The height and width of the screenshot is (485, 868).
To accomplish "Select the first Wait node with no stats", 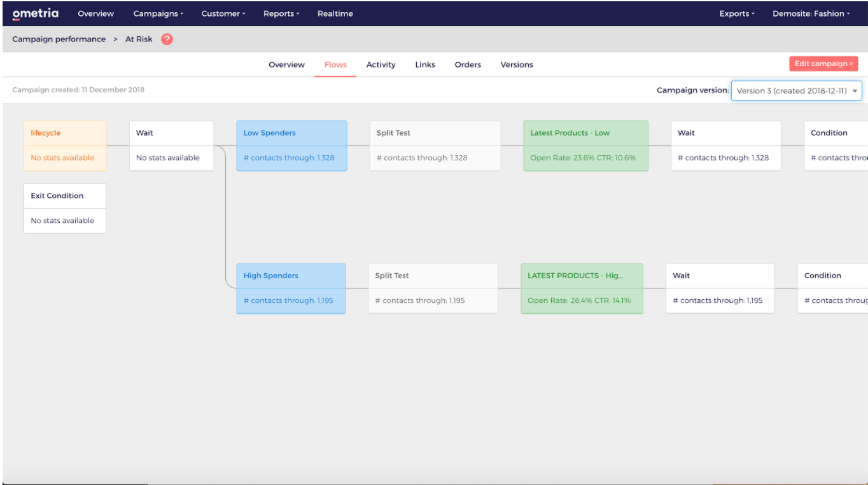I will [x=171, y=146].
